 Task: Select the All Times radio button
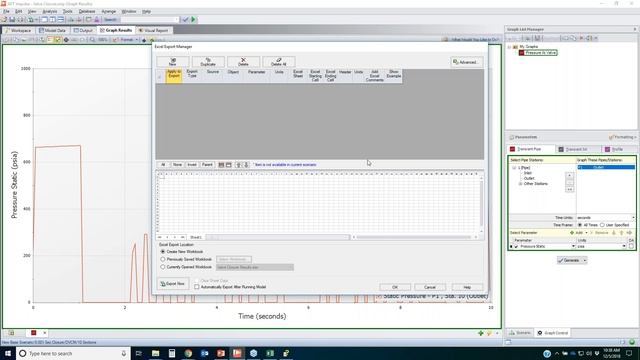tap(580, 225)
